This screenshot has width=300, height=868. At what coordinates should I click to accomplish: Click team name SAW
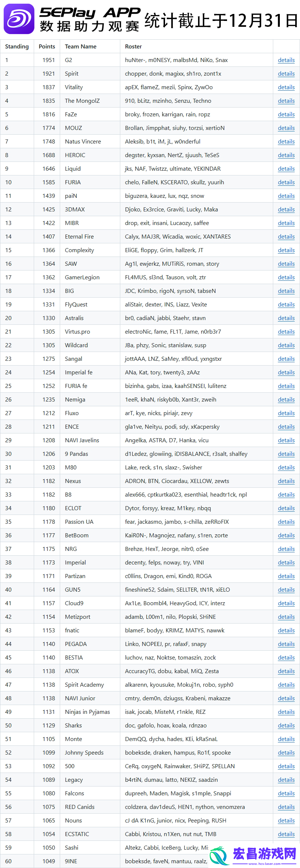[x=71, y=264]
